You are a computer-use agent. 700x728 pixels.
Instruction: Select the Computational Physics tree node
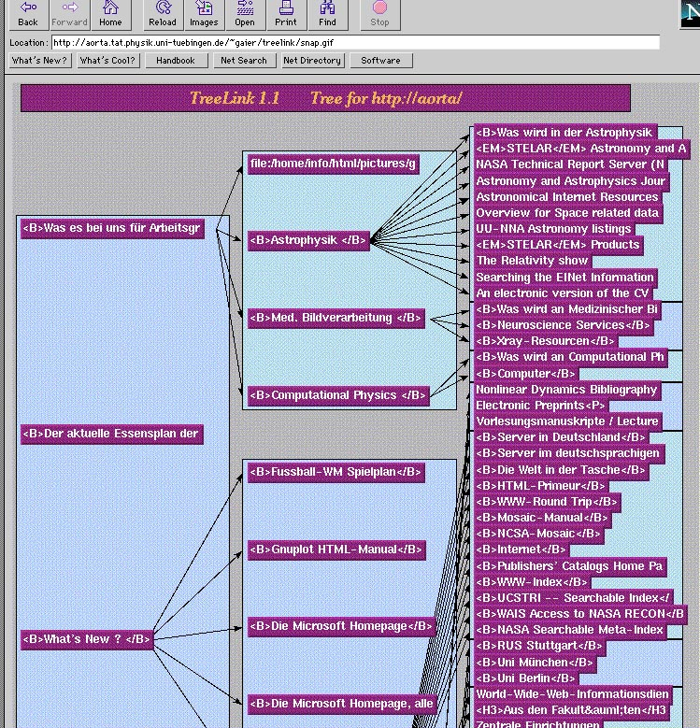click(x=338, y=396)
